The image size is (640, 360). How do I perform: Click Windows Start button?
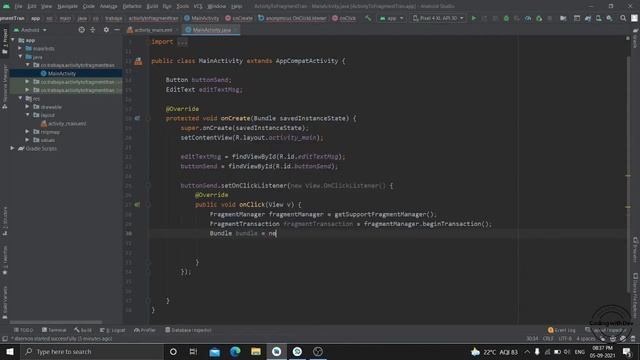pos(9,351)
